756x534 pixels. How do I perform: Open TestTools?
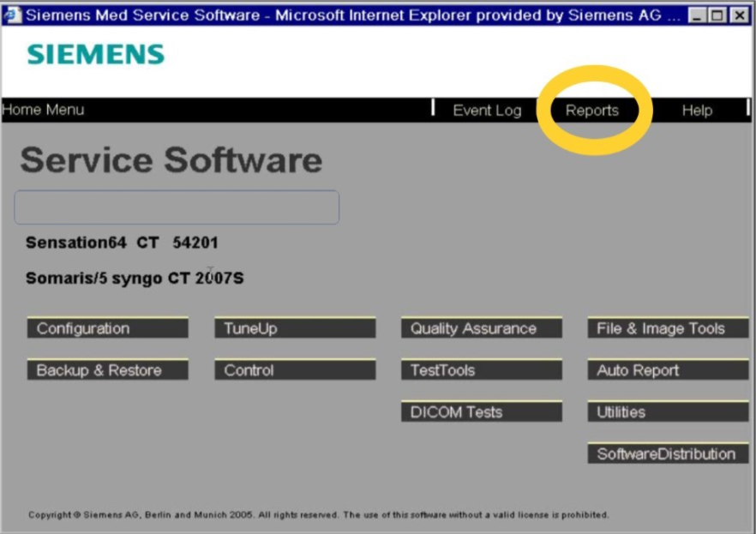[482, 369]
